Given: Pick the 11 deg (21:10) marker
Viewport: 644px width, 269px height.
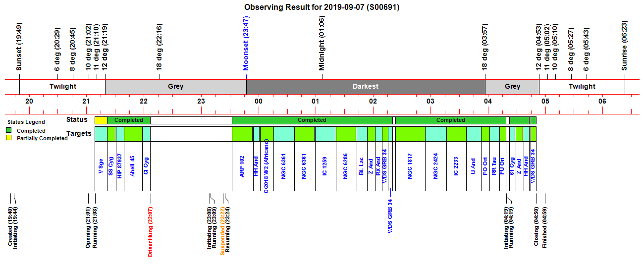Looking at the screenshot, I should 97,47.
